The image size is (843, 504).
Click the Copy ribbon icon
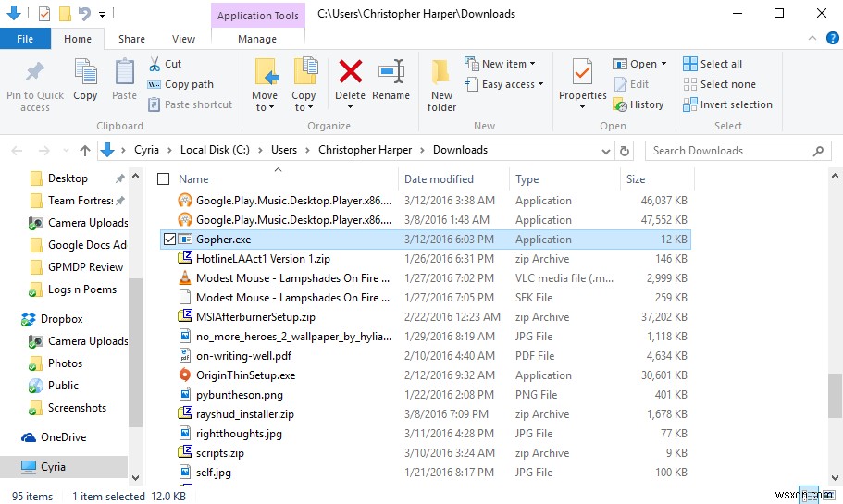pos(85,72)
